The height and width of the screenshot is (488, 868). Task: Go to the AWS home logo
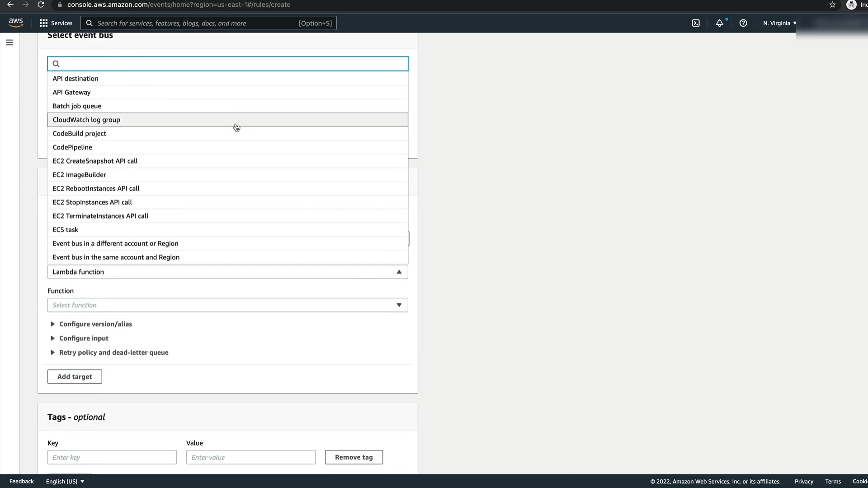(16, 23)
